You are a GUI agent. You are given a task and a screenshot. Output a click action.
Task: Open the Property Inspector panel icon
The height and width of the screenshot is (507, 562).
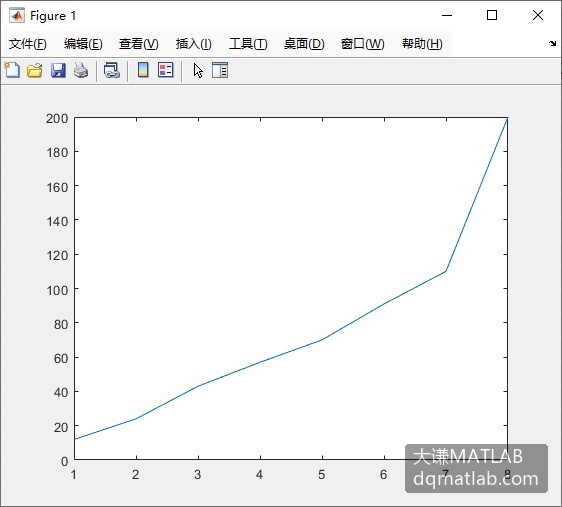[220, 70]
